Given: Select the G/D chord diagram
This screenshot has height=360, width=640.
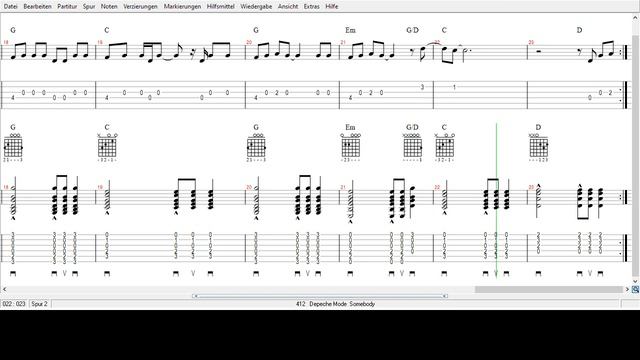Looking at the screenshot, I should click(x=412, y=147).
